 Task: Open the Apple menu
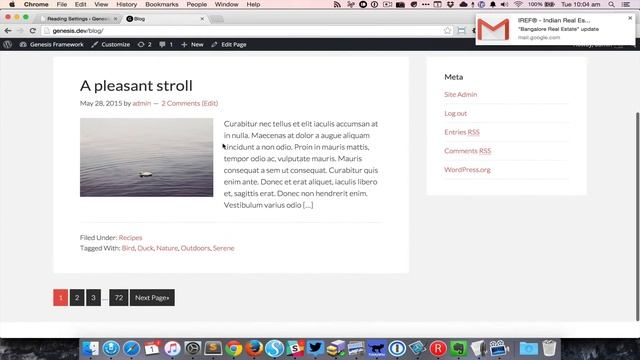click(x=12, y=4)
